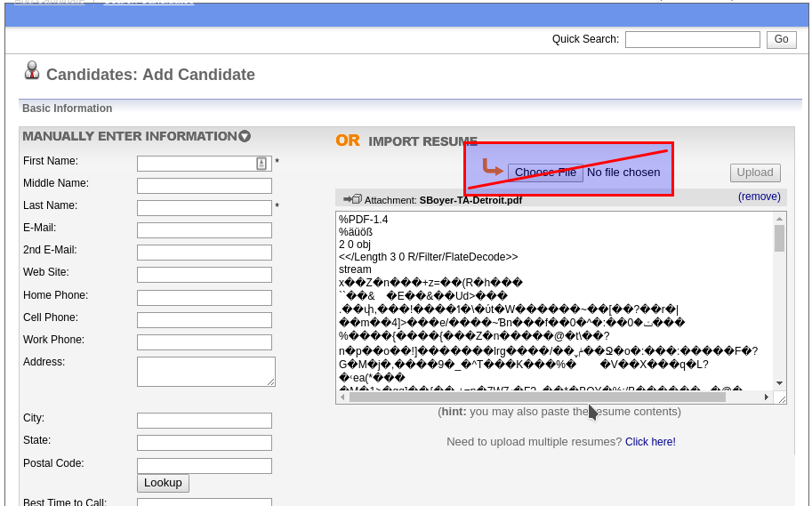This screenshot has width=812, height=506.
Task: Click the Middle Name input field
Action: click(204, 186)
